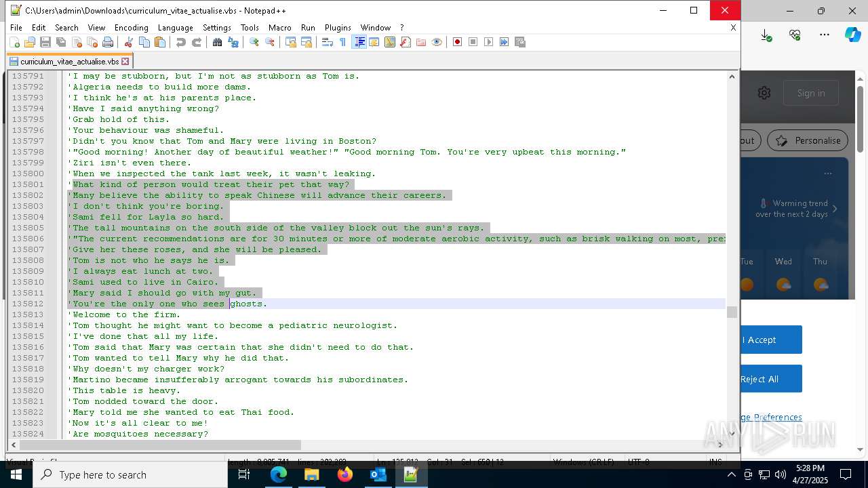Open the Edit menu

click(39, 28)
